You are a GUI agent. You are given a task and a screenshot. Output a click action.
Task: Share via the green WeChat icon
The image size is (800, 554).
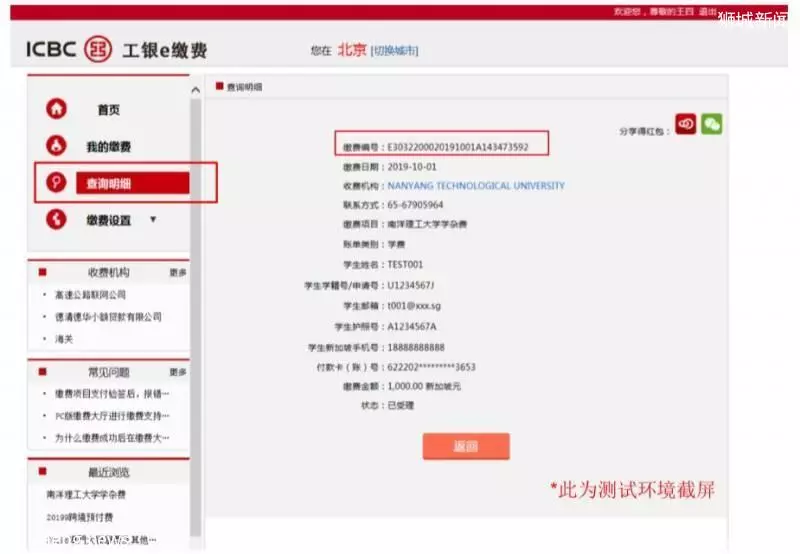[x=712, y=124]
